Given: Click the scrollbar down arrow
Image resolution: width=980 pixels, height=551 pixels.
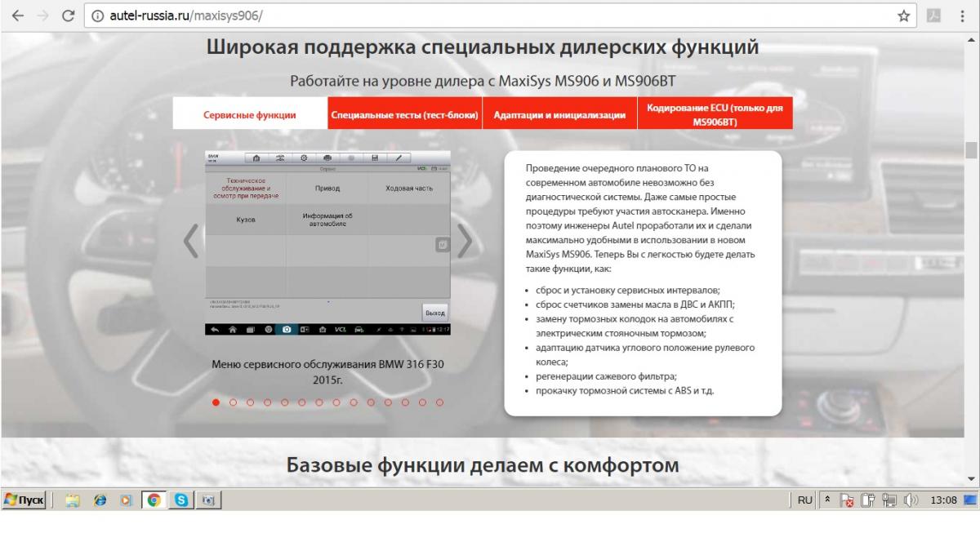Looking at the screenshot, I should pos(971,478).
